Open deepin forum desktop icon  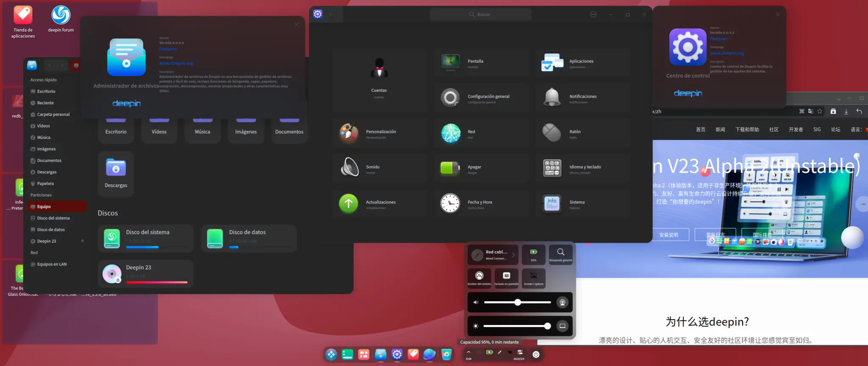[x=61, y=19]
